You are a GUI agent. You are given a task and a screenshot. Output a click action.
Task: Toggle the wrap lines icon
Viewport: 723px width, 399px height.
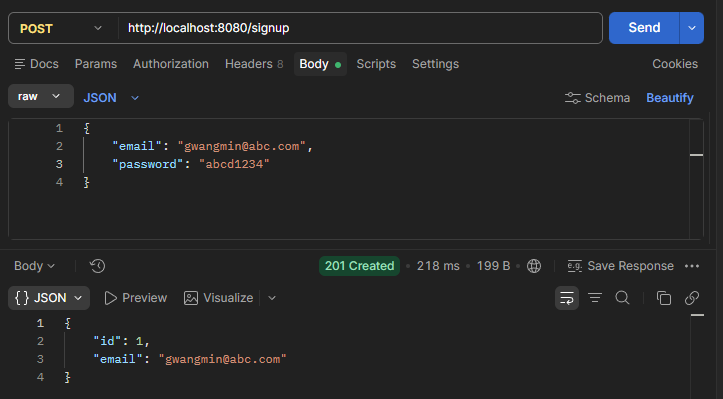(x=567, y=298)
